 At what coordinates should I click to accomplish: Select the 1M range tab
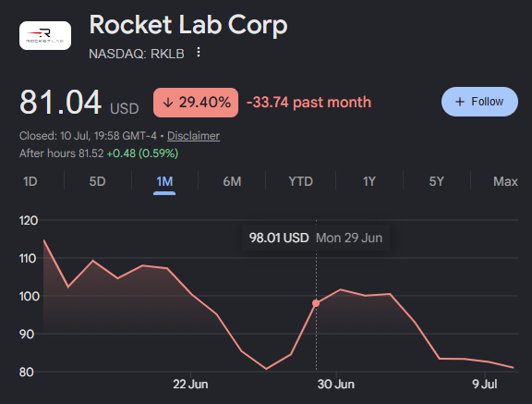point(164,181)
